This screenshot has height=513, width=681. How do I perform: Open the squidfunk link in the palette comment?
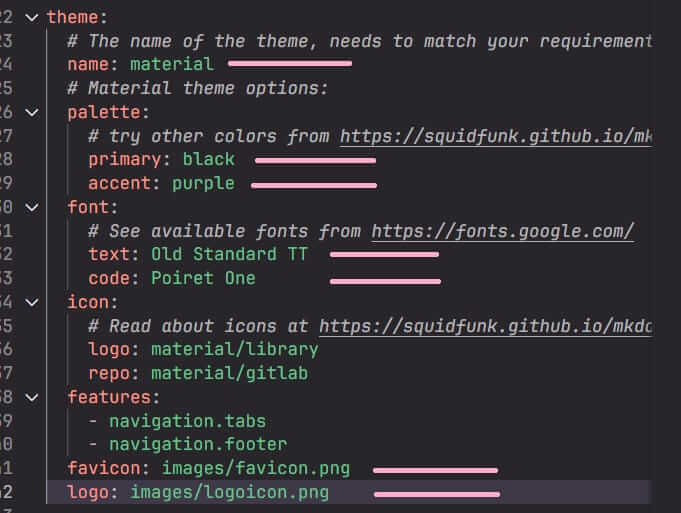(x=496, y=136)
